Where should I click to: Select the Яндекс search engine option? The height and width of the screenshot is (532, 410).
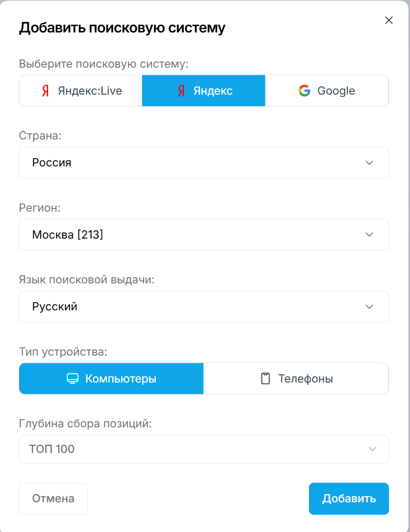pos(203,91)
